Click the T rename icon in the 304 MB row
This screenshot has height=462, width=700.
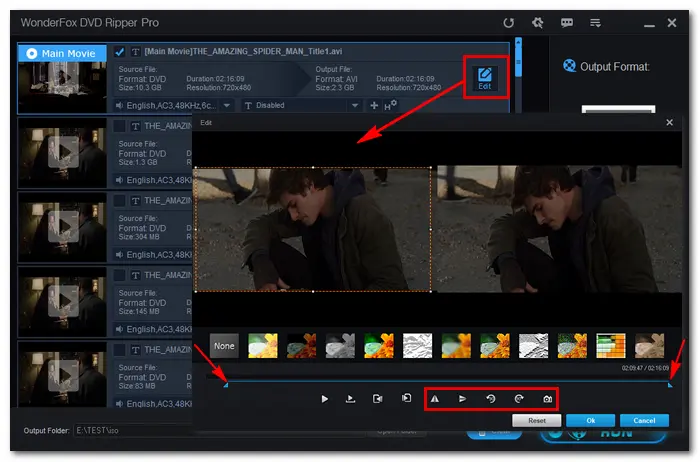135,201
